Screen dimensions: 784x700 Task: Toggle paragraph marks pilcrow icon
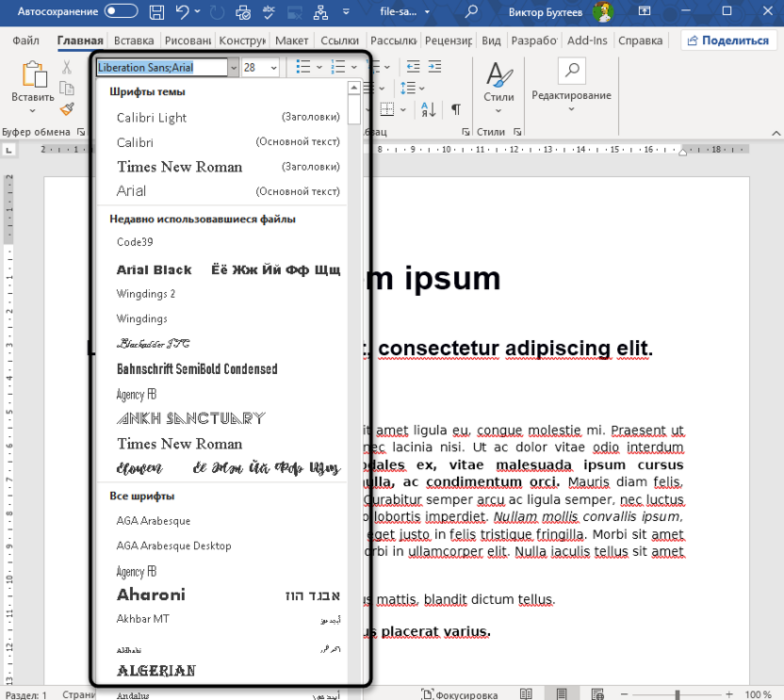[456, 109]
